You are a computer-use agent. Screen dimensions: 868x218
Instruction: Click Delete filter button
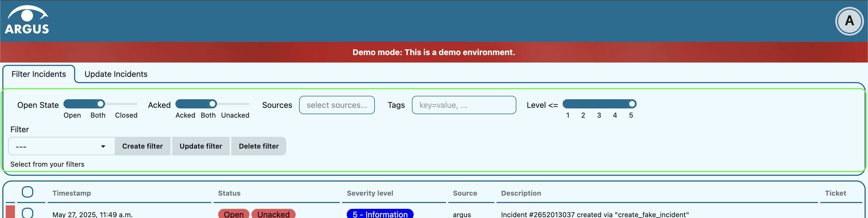coord(259,146)
